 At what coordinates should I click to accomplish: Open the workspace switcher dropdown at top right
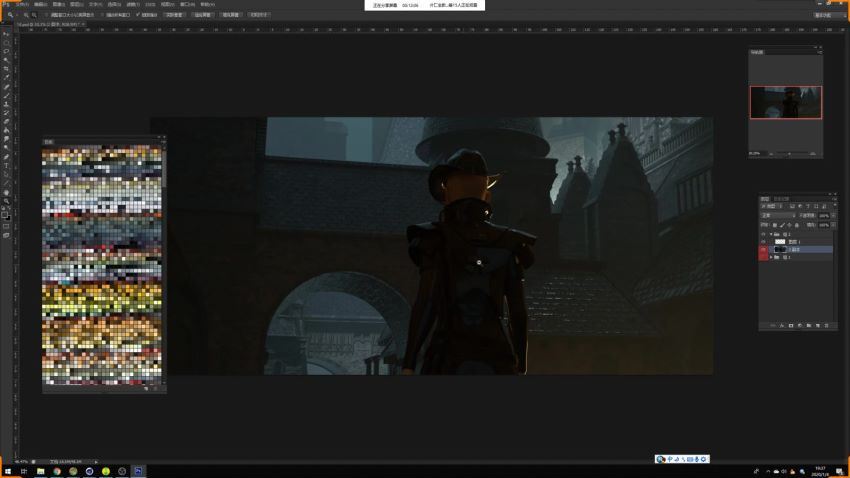(x=828, y=15)
